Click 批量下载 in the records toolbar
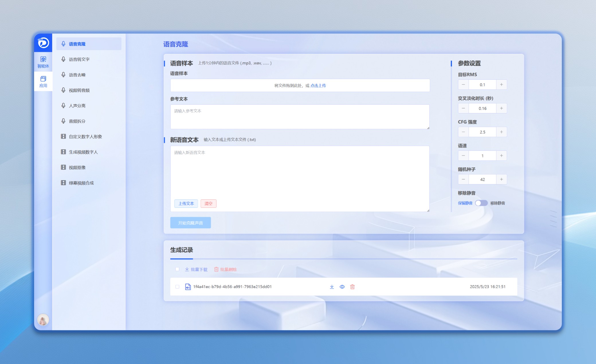 (196, 269)
